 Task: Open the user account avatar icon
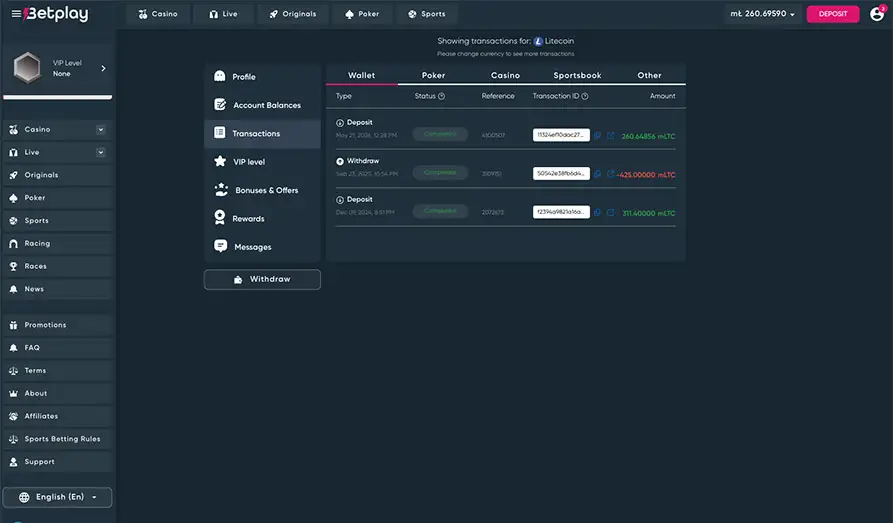877,14
